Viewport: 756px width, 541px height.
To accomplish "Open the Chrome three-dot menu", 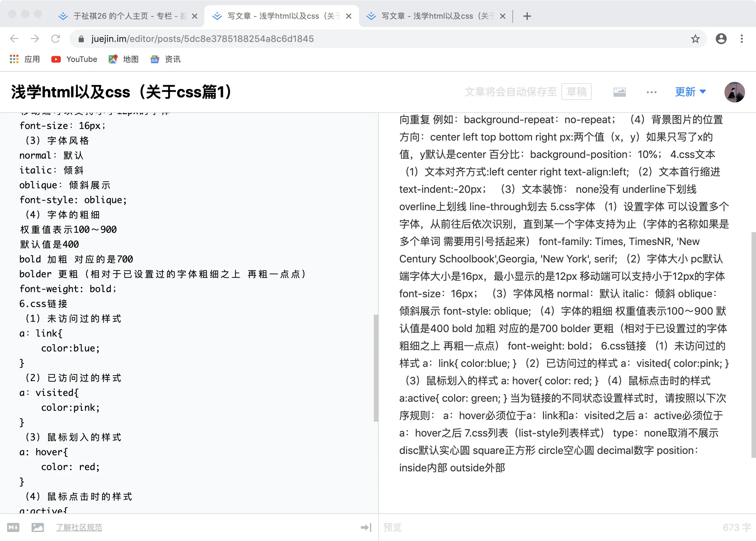I will (x=742, y=39).
